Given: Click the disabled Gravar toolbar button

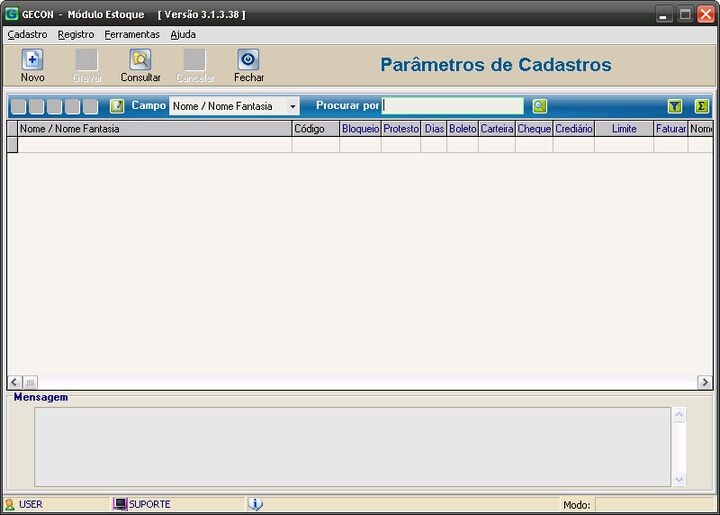Looking at the screenshot, I should point(87,66).
